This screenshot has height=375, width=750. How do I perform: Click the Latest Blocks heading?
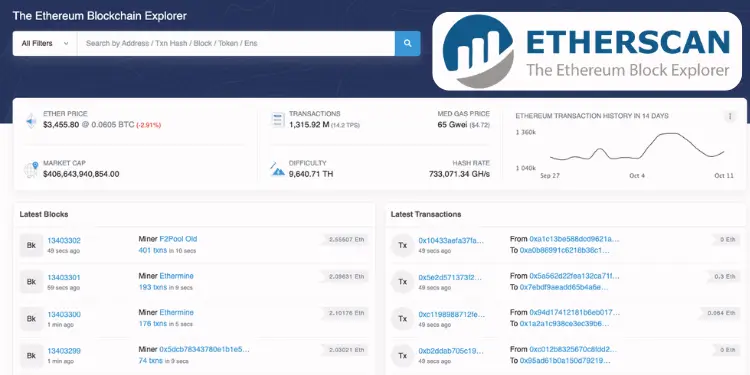click(44, 214)
